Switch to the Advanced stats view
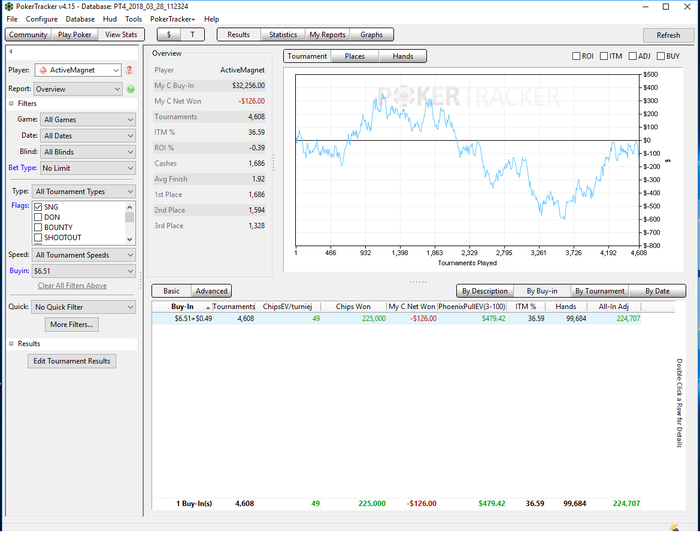 212,291
